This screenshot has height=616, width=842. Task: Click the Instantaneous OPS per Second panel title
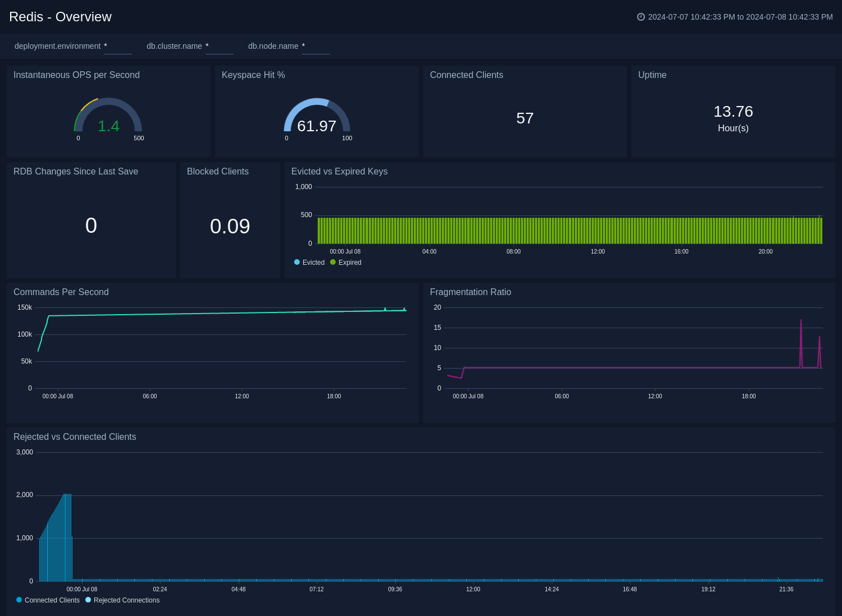click(76, 75)
